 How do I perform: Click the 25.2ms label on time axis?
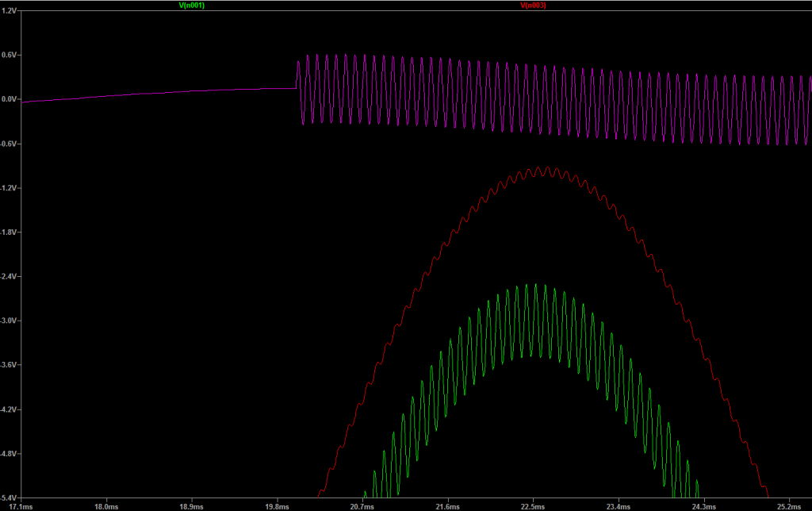pyautogui.click(x=789, y=505)
